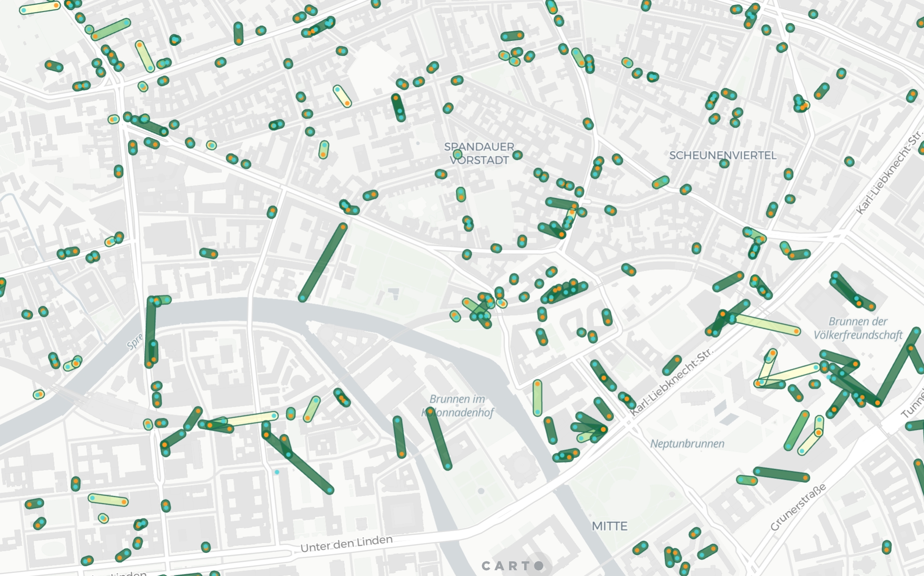Click marker left of SPANDAUER VORSTADT second line

pyautogui.click(x=458, y=155)
